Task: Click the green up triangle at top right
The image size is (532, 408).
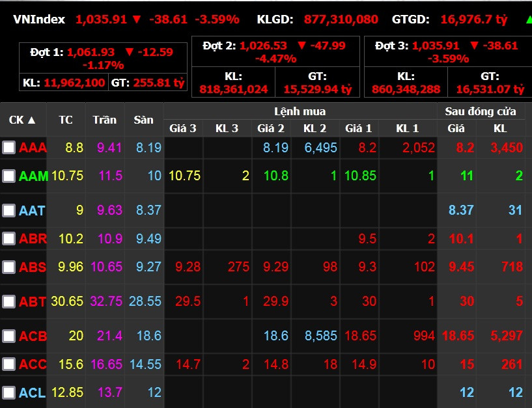Action: pyautogui.click(x=527, y=19)
